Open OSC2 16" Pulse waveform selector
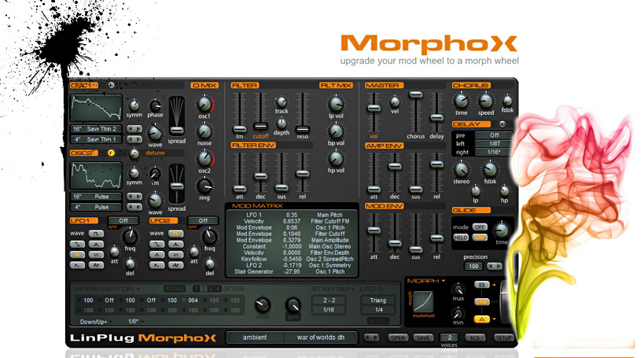The image size is (644, 358). pos(96,197)
